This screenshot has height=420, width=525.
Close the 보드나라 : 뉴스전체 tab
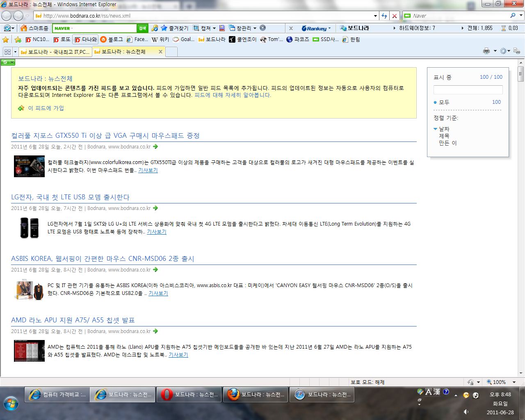160,52
